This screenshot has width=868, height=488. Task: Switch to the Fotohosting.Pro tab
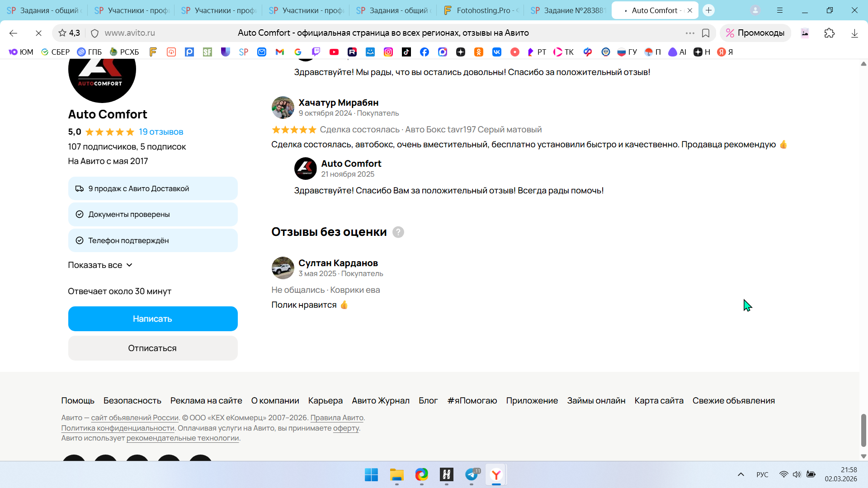481,10
